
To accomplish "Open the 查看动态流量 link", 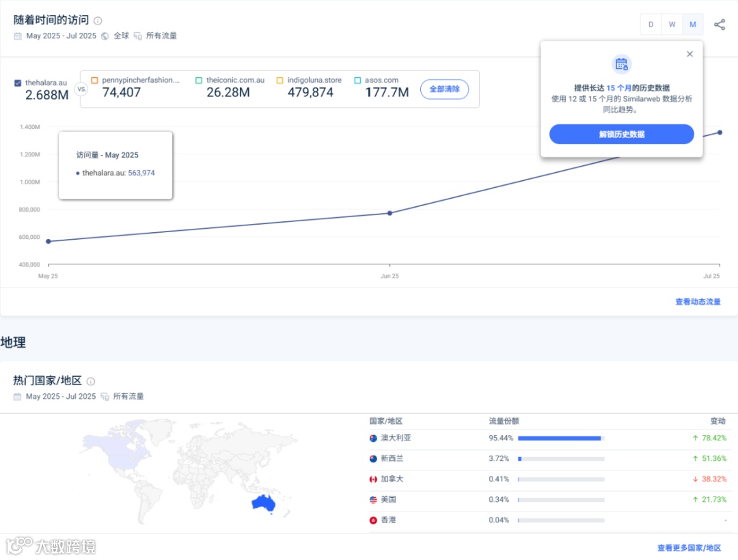I will (698, 302).
